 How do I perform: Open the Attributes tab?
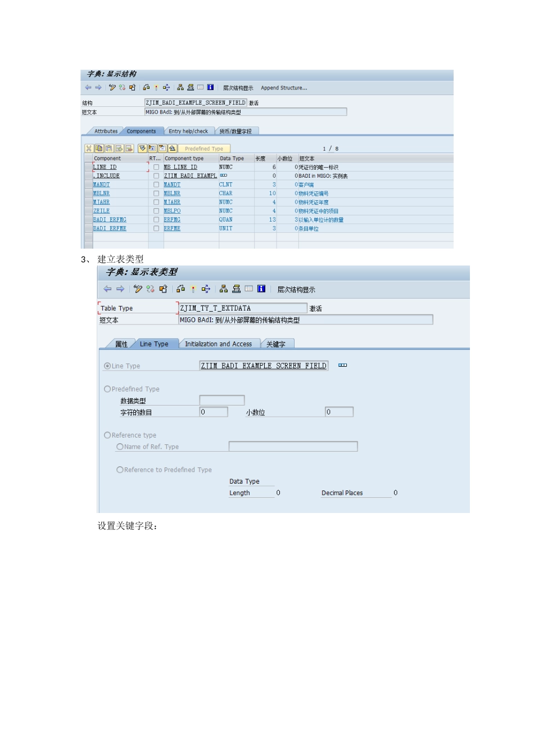click(106, 131)
